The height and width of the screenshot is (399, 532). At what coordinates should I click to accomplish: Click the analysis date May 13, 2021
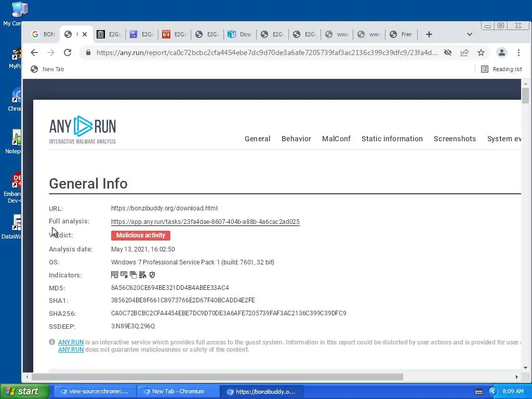click(x=143, y=249)
